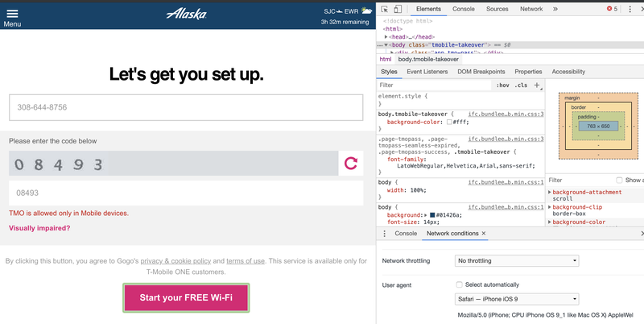Collapse the body element node
Image resolution: width=644 pixels, height=324 pixels.
pos(386,45)
